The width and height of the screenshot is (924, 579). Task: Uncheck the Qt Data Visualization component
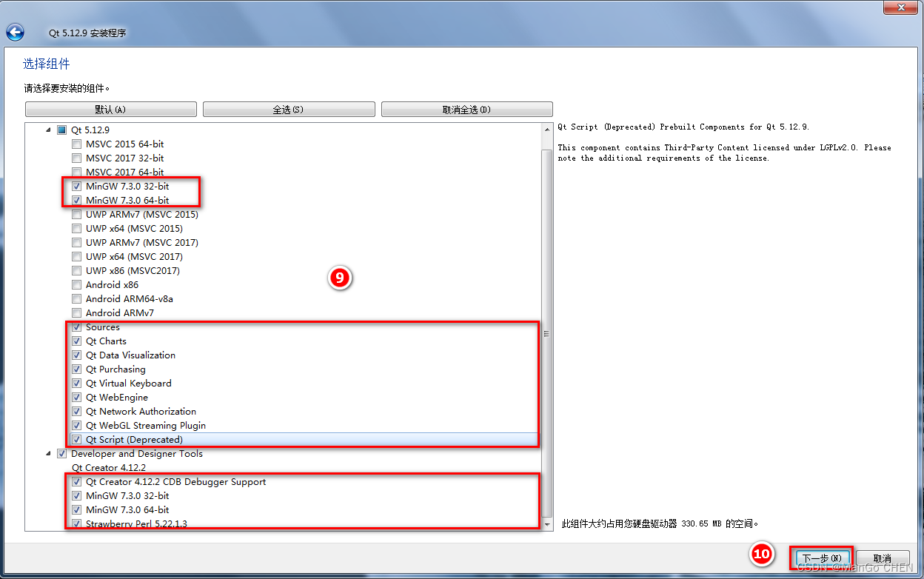click(x=77, y=355)
